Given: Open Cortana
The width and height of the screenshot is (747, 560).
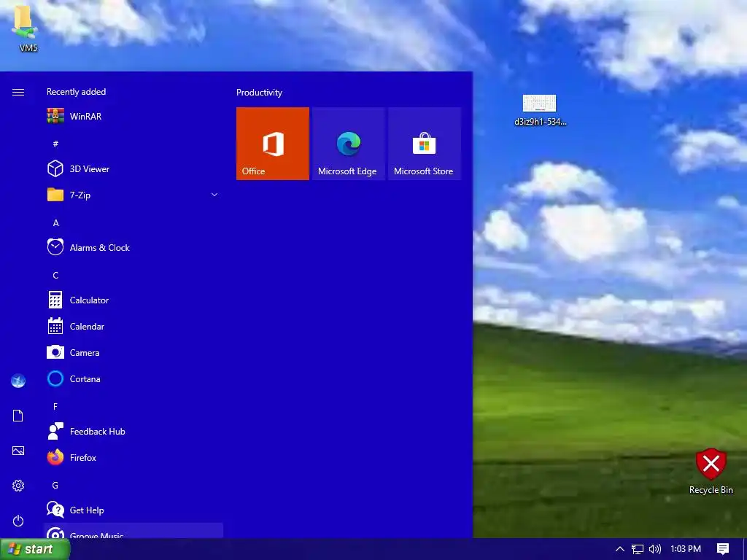Looking at the screenshot, I should 133,378.
